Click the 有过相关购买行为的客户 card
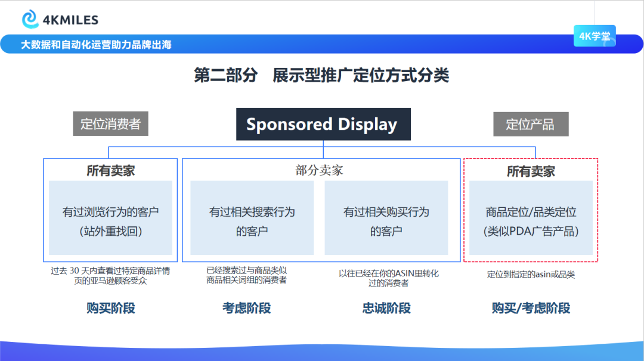Image resolution: width=644 pixels, height=361 pixels. (x=388, y=218)
